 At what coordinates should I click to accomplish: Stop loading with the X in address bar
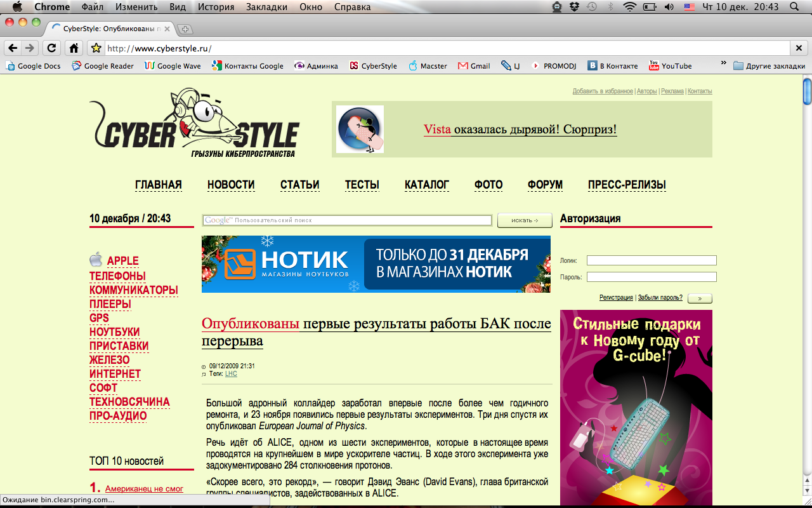[799, 48]
